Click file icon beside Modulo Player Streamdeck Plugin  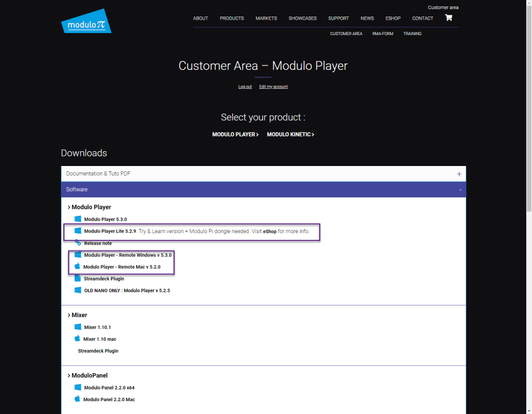(x=78, y=278)
